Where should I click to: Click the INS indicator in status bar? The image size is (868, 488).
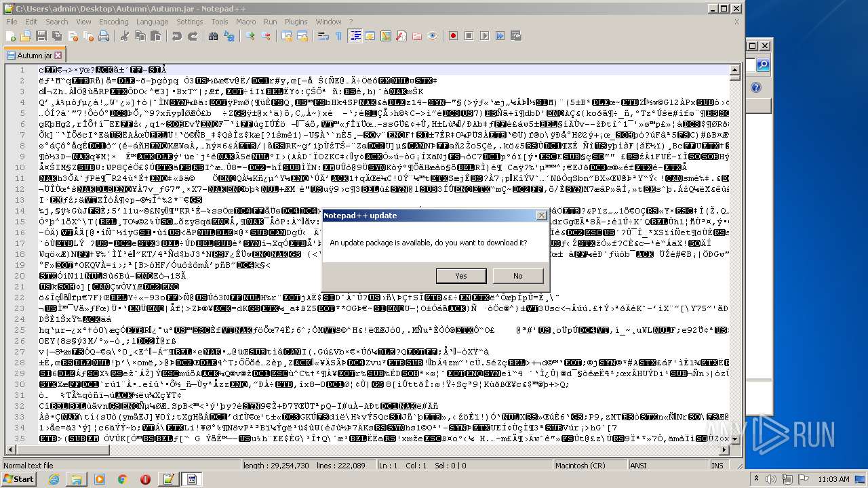click(x=717, y=466)
